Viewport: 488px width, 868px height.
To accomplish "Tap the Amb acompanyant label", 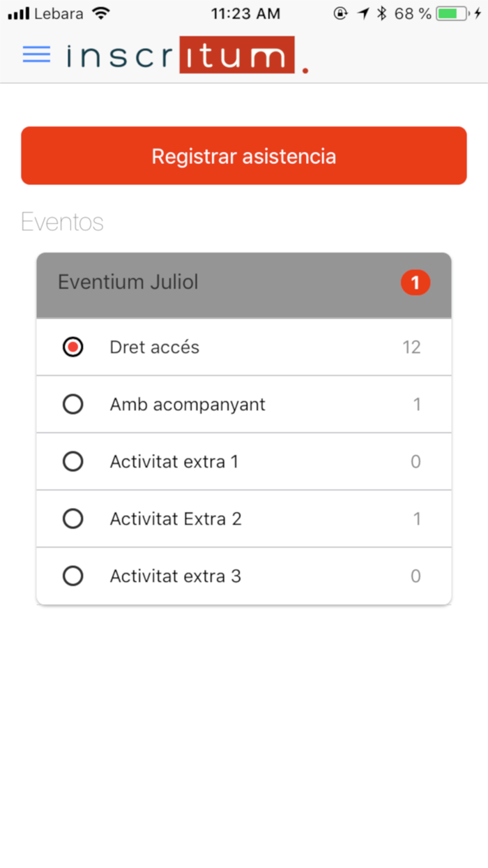I will [188, 405].
